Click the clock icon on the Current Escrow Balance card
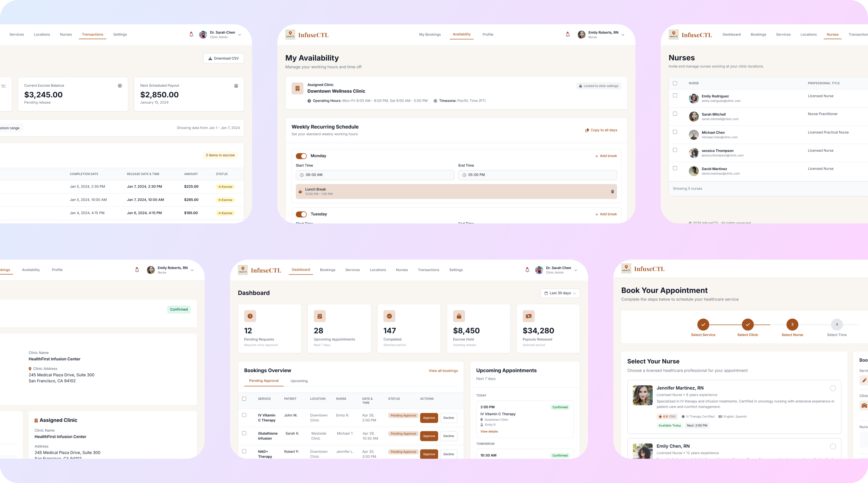The height and width of the screenshot is (483, 868). tap(120, 86)
